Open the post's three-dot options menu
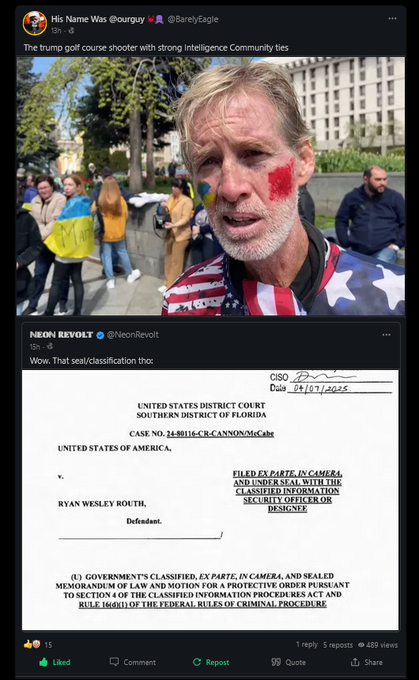 (x=393, y=19)
